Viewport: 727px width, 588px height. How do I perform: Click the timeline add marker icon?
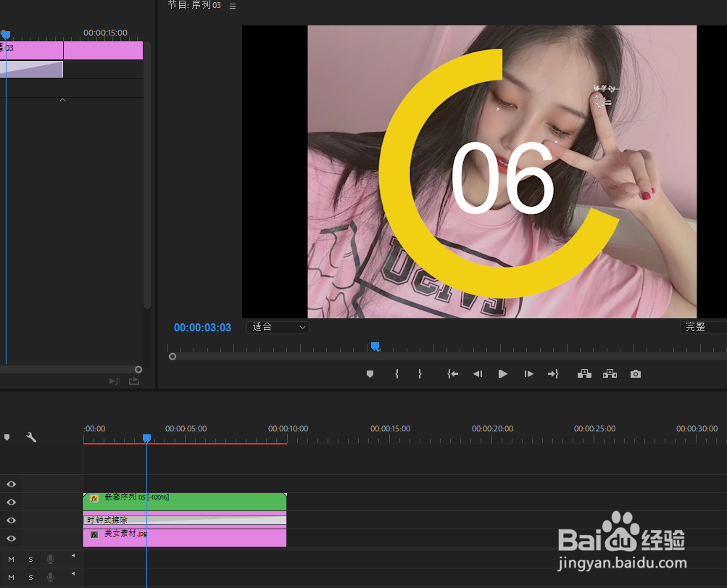(x=7, y=437)
